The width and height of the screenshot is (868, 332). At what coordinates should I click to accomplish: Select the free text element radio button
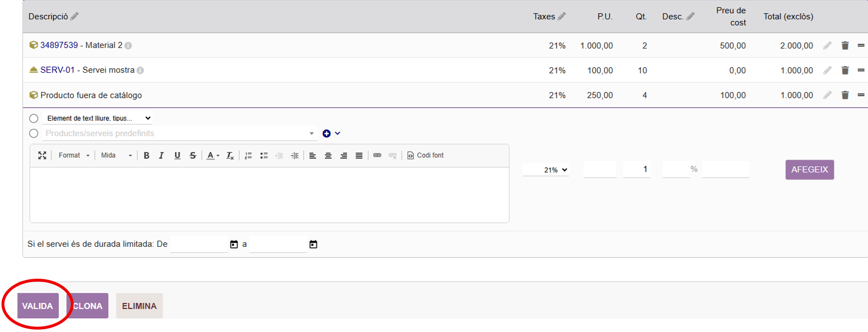pos(33,118)
